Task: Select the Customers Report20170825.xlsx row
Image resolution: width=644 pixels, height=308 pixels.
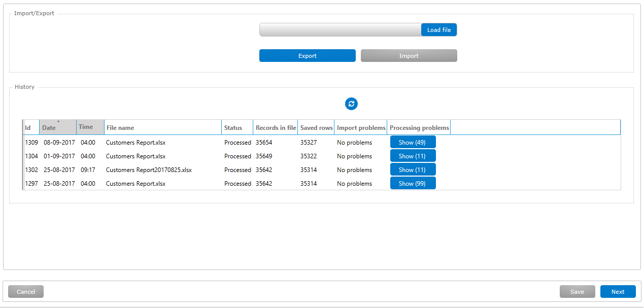Action: tap(149, 170)
